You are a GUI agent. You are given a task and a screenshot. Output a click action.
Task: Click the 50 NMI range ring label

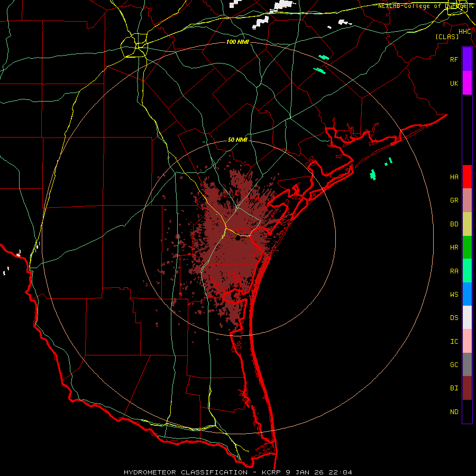[237, 140]
